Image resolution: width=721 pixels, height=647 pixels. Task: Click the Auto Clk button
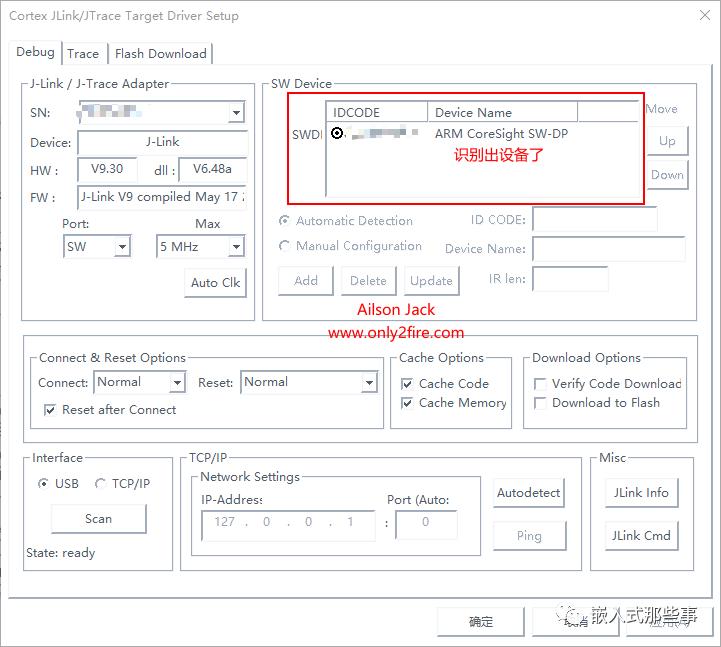click(x=215, y=282)
